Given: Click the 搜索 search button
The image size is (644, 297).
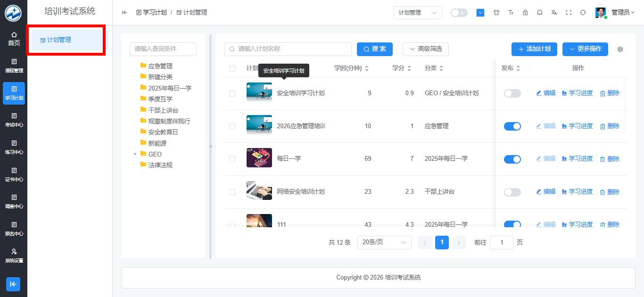Looking at the screenshot, I should point(375,49).
